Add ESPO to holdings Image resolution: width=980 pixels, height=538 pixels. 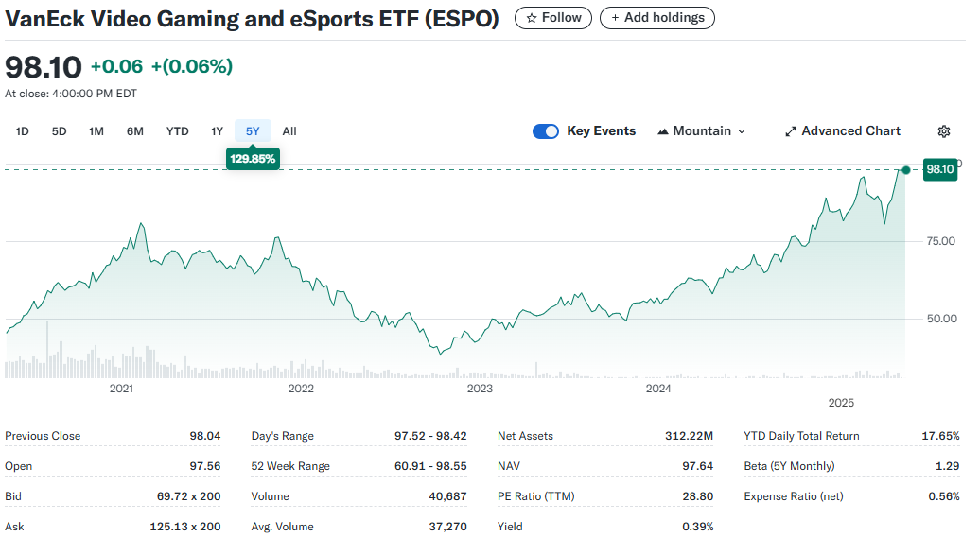click(x=656, y=18)
